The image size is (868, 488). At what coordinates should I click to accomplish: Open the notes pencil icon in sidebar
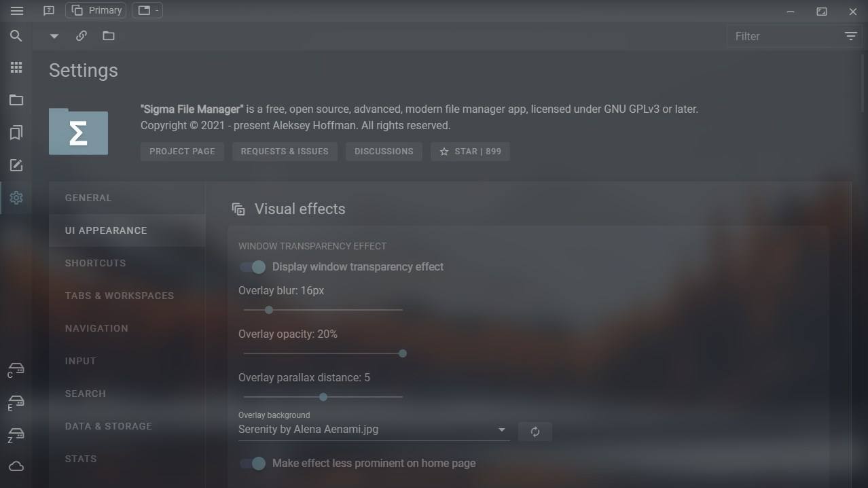point(16,165)
